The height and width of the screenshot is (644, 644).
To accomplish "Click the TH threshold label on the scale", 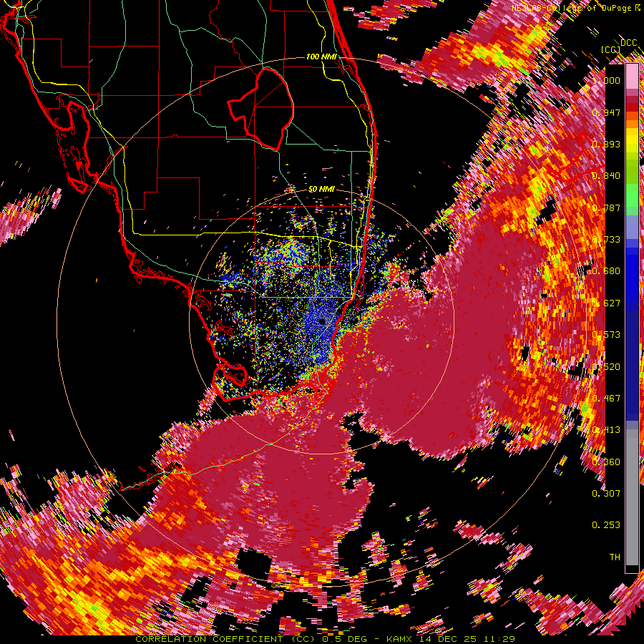I will pyautogui.click(x=615, y=557).
